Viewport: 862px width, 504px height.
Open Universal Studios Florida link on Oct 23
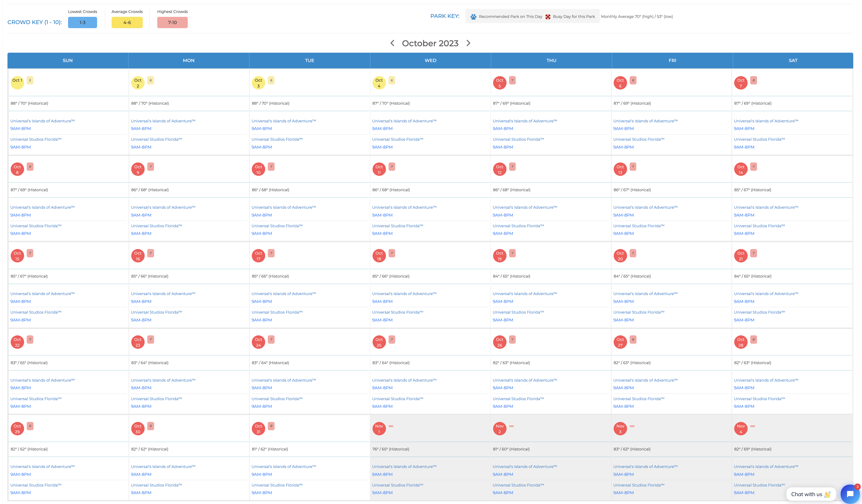156,399
